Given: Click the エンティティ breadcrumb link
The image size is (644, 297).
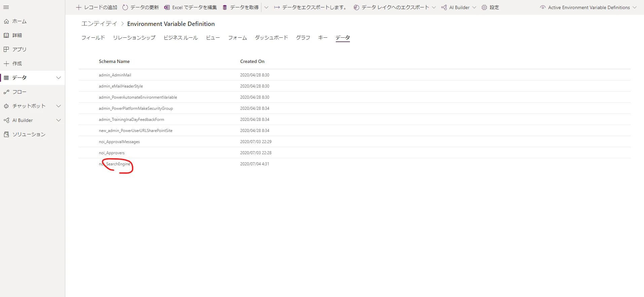Looking at the screenshot, I should coord(99,24).
